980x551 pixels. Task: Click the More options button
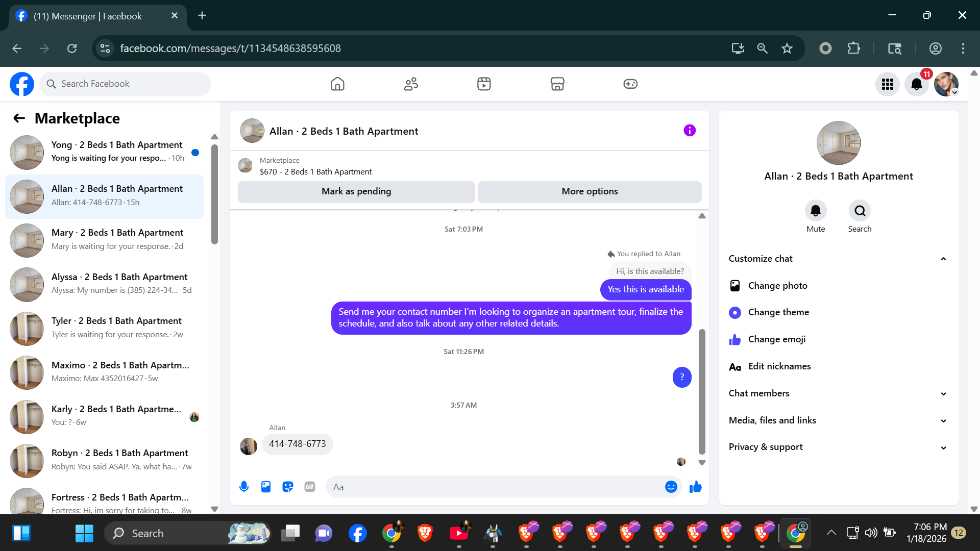click(590, 191)
